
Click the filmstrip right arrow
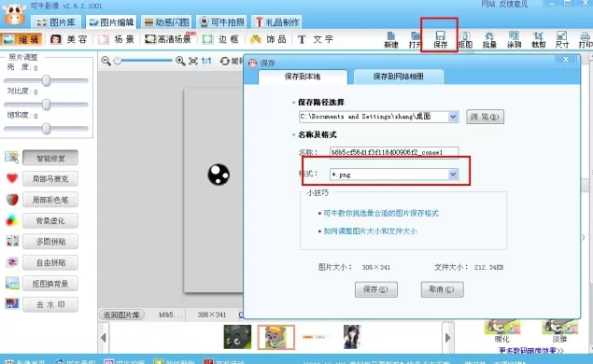click(x=448, y=338)
